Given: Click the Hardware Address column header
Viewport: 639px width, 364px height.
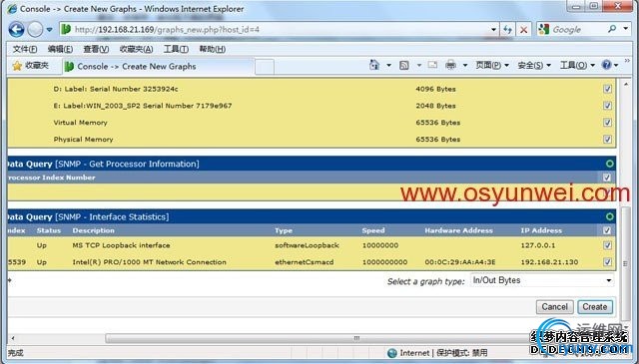Looking at the screenshot, I should pyautogui.click(x=459, y=230).
